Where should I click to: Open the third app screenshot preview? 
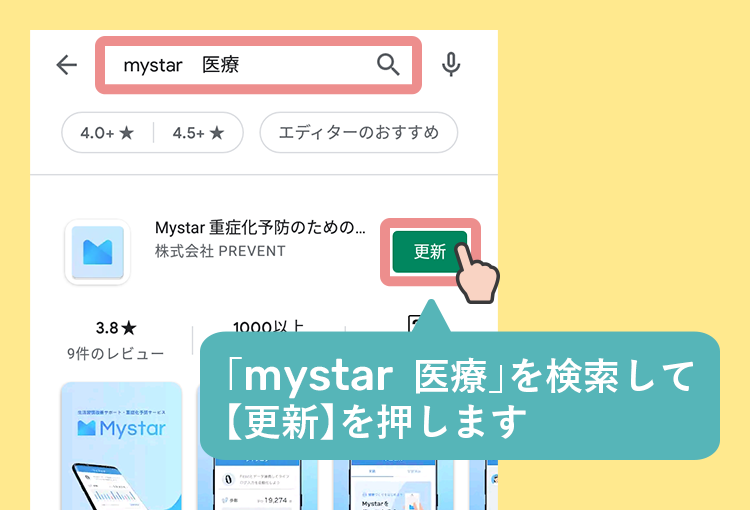coord(393,485)
